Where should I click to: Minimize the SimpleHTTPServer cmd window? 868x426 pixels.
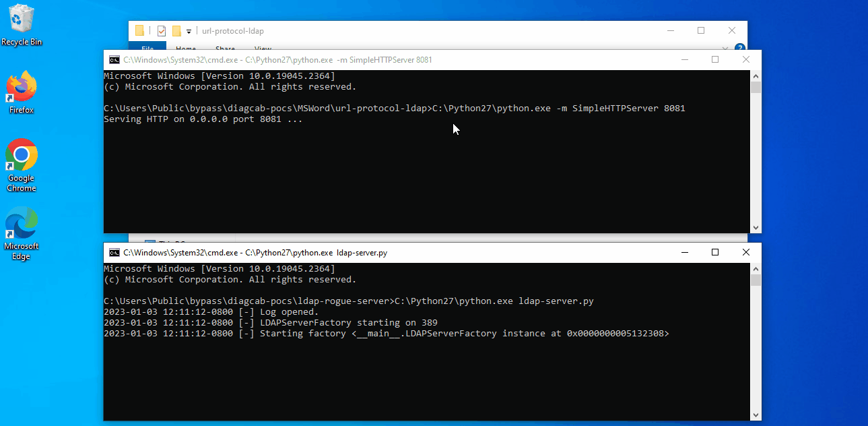click(684, 59)
